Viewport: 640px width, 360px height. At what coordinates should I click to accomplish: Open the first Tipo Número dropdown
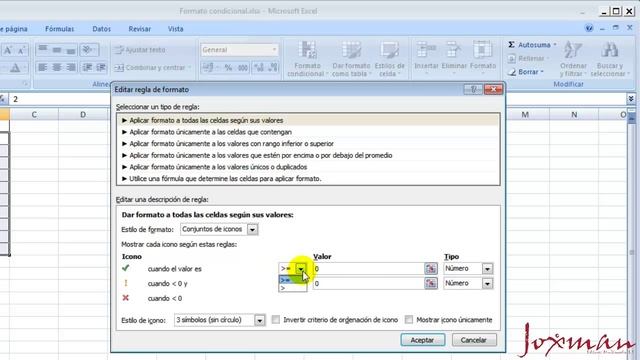click(x=487, y=269)
